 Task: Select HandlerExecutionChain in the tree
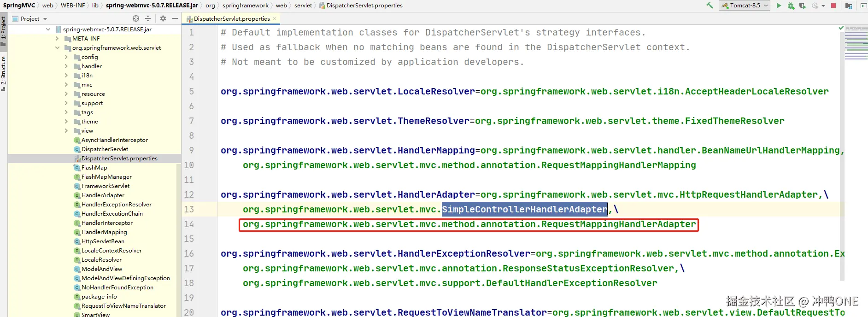click(x=112, y=214)
